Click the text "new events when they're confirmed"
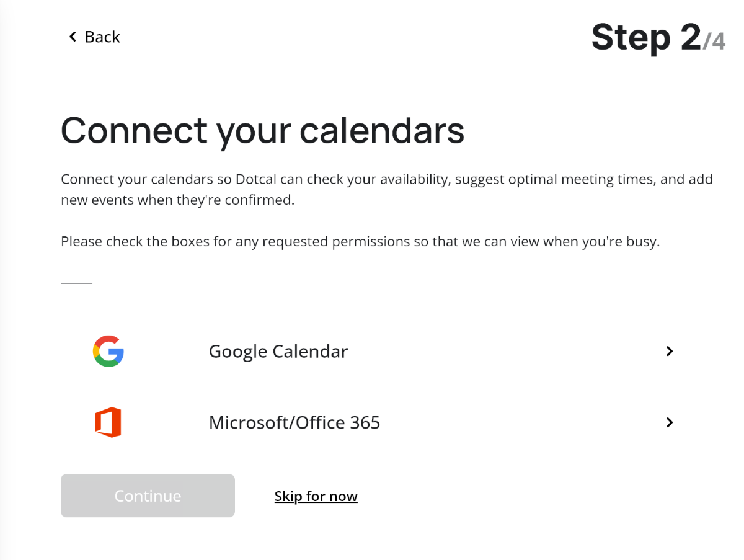The width and height of the screenshot is (744, 560). (177, 200)
